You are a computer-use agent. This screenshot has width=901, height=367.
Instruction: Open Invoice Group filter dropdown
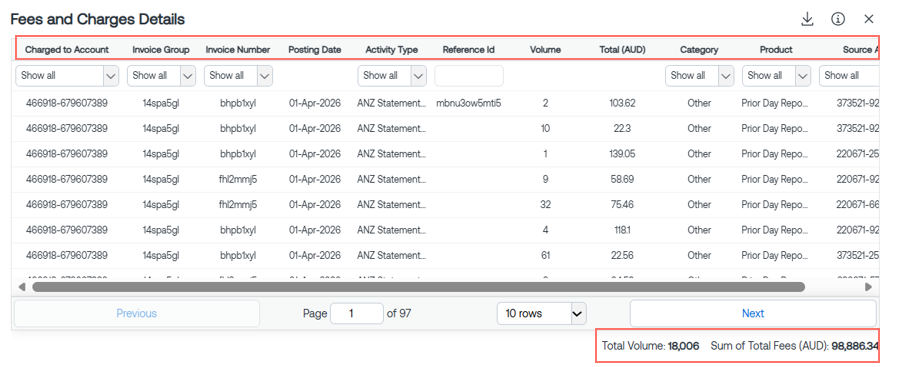click(161, 75)
